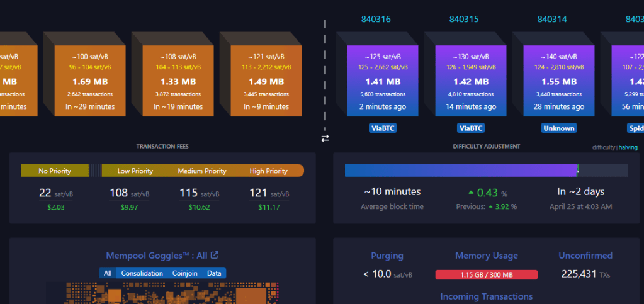The image size is (644, 304).
Task: Click the swap arrows icon below divider
Action: [x=325, y=138]
